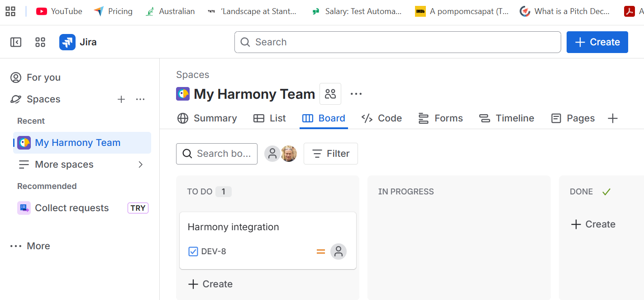Click the assignee avatar on the DEV-8 card
This screenshot has width=644, height=300.
338,251
